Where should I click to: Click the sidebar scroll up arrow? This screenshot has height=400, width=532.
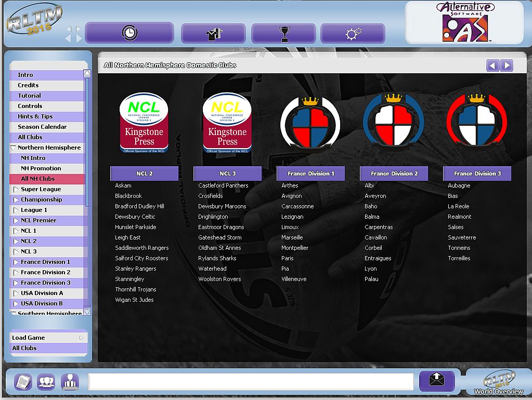coord(87,74)
